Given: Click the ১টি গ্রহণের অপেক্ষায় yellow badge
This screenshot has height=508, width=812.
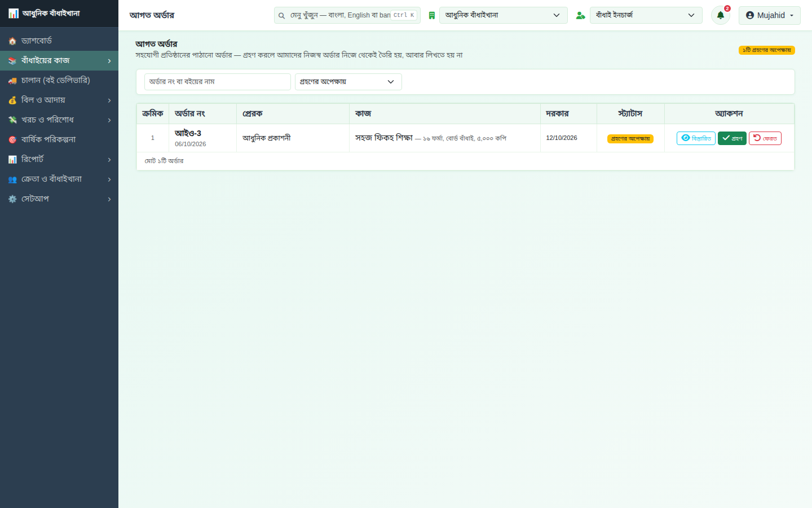Looking at the screenshot, I should [766, 50].
